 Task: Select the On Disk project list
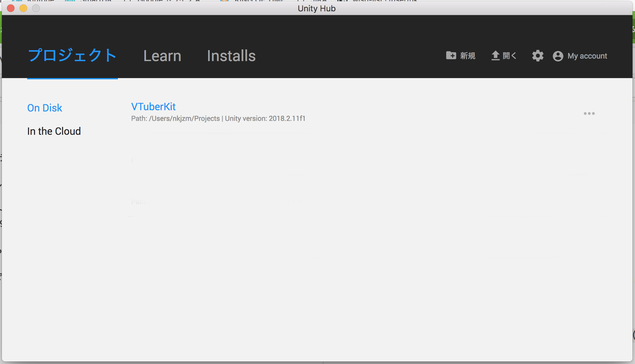[45, 108]
